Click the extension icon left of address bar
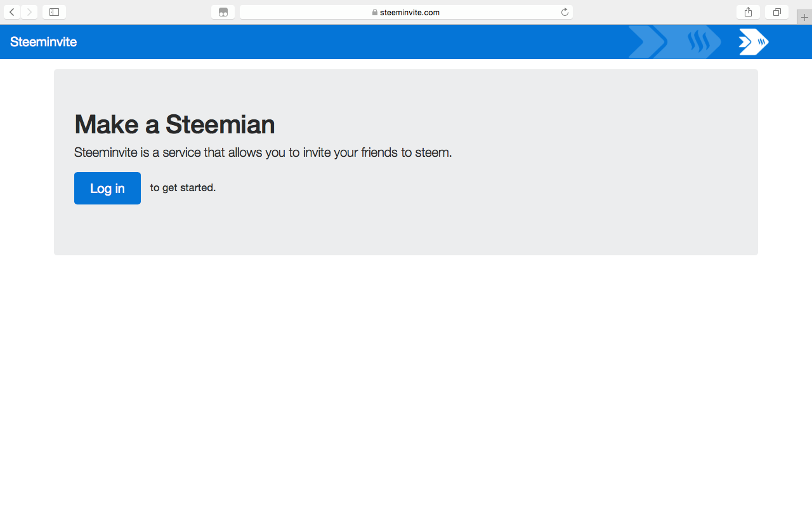Viewport: 812px width, 508px height. (x=223, y=12)
